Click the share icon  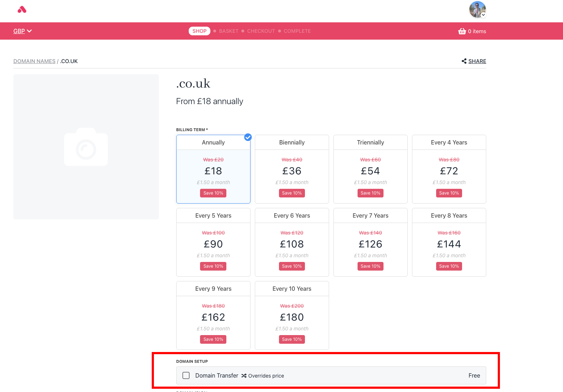point(464,61)
